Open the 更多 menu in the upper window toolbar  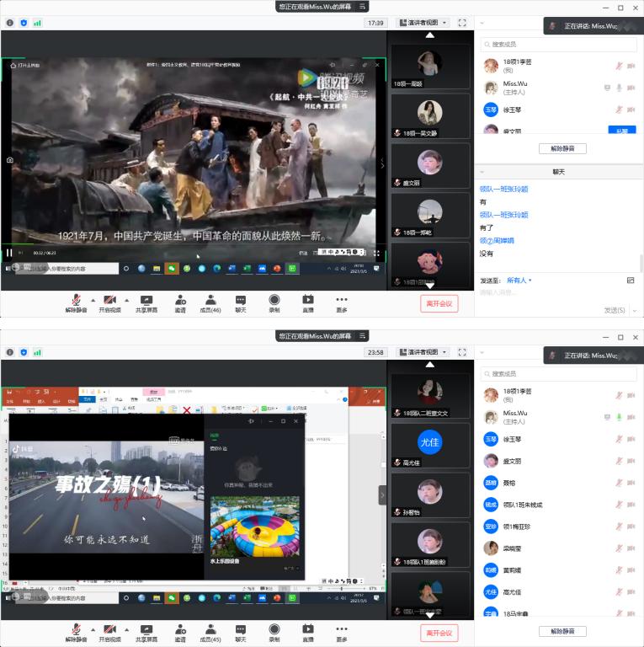[341, 302]
